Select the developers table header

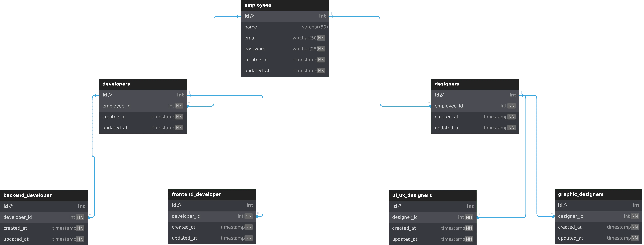pyautogui.click(x=143, y=84)
